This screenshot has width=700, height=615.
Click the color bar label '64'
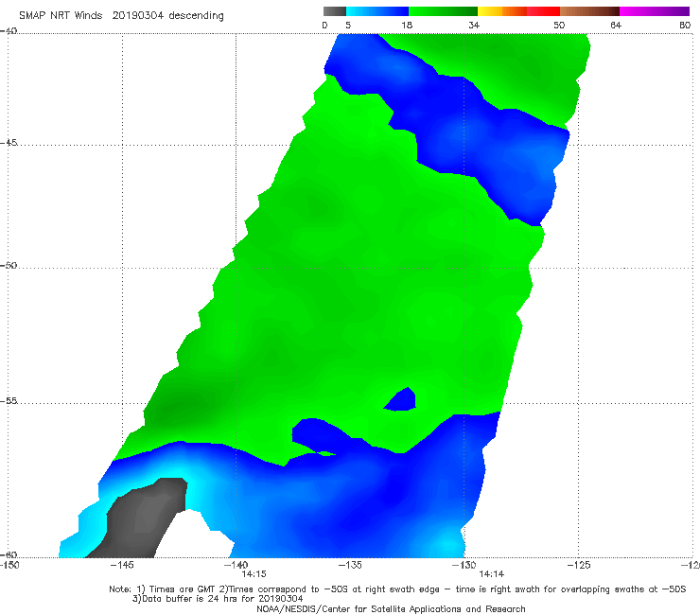point(616,25)
